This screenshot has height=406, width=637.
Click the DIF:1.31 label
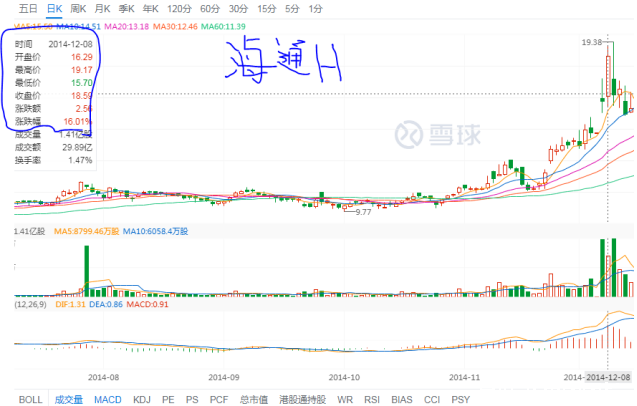(x=70, y=304)
